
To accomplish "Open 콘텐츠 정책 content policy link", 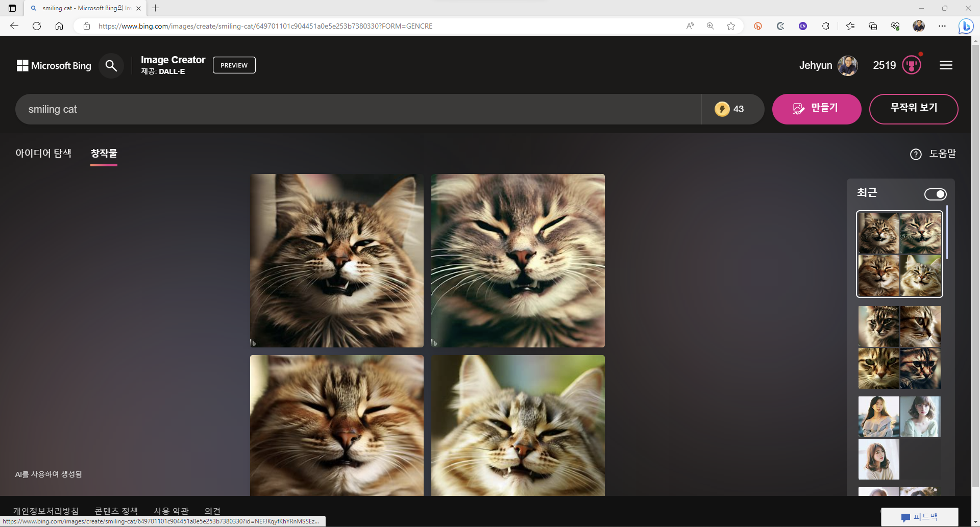I will 116,511.
